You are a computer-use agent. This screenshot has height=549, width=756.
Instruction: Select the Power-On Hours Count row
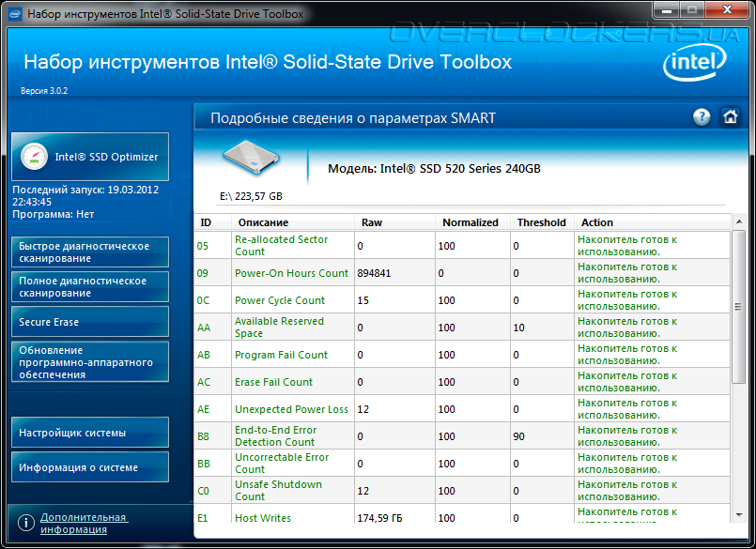462,273
